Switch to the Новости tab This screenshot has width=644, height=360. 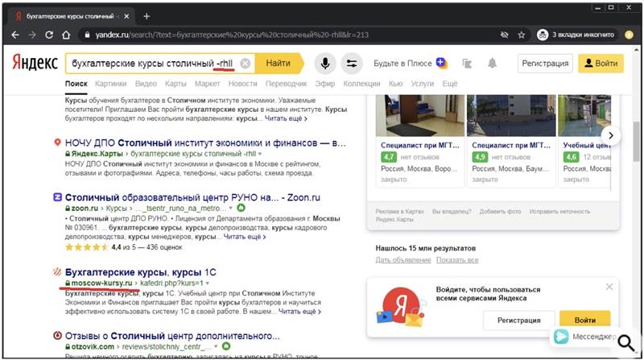tap(243, 84)
